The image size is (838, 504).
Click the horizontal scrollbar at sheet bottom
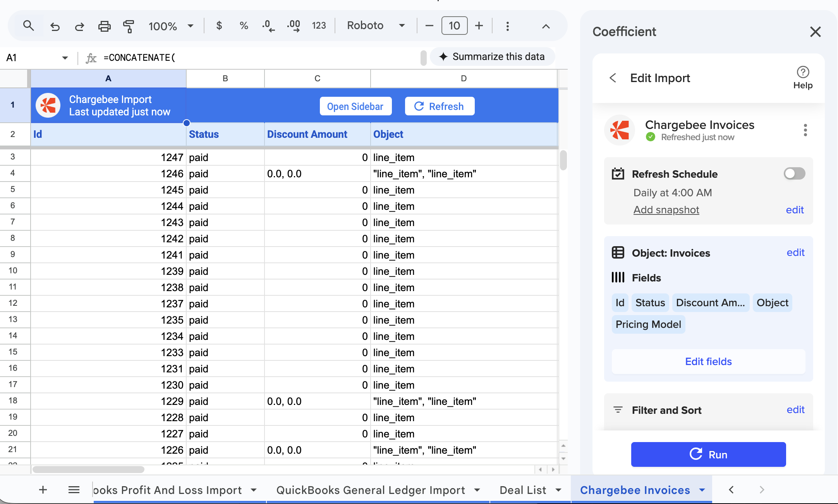click(88, 470)
